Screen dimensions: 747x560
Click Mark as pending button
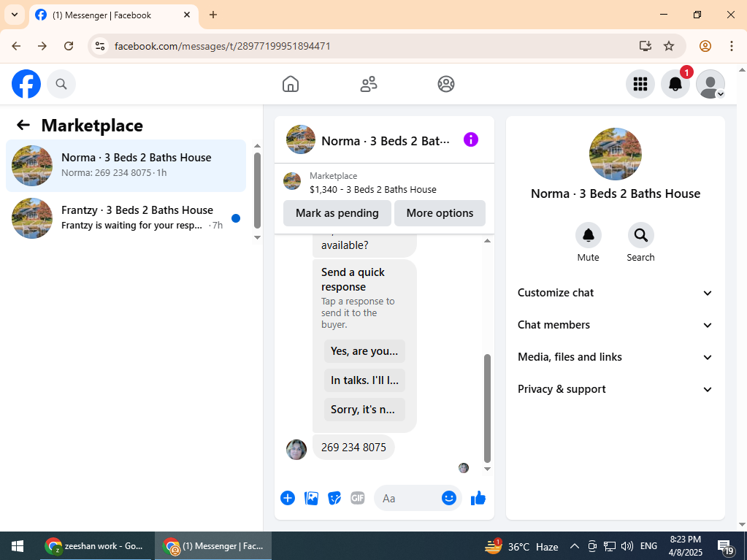[337, 213]
